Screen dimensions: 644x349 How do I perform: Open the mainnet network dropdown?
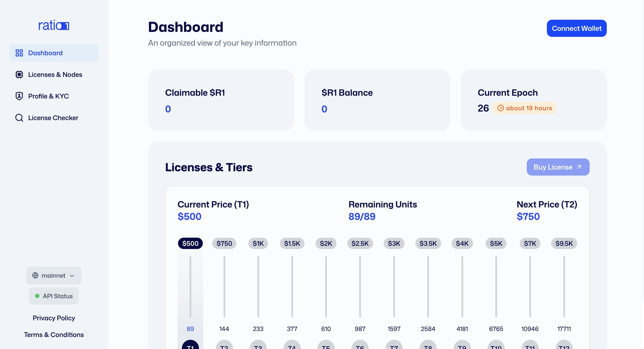53,275
